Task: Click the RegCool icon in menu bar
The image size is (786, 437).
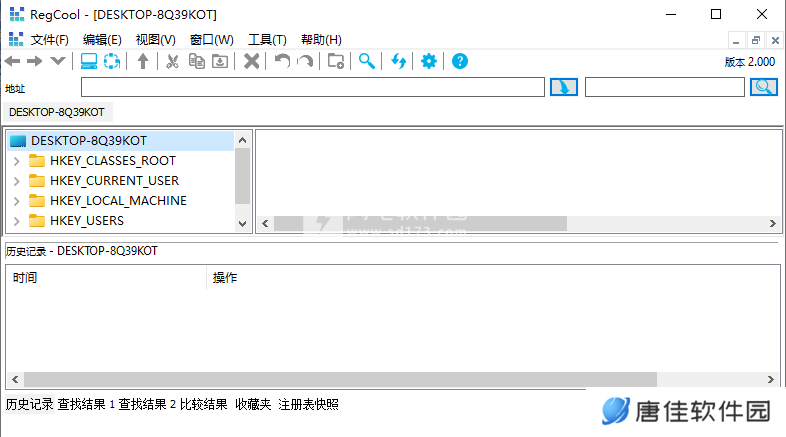Action: (16, 40)
